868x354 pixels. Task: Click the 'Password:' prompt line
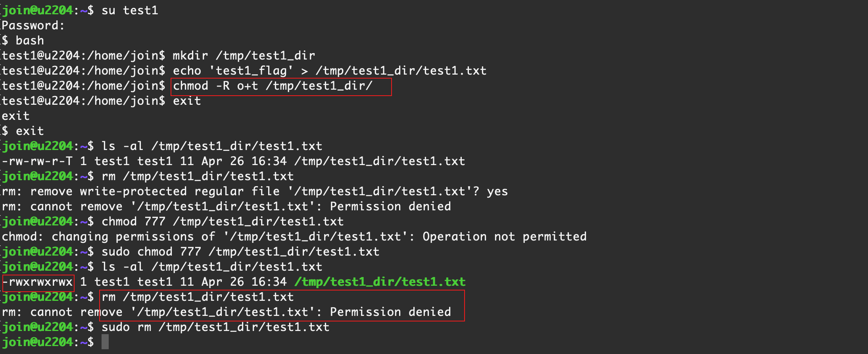click(x=33, y=25)
